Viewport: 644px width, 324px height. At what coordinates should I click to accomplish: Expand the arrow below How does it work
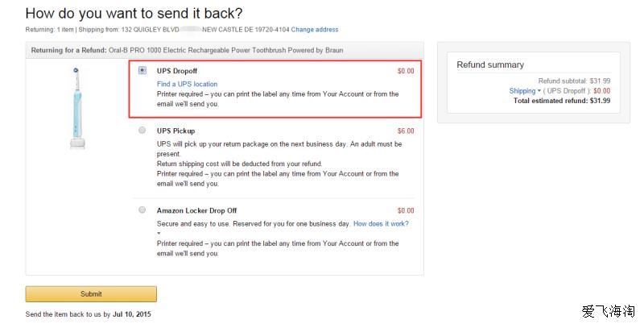(159, 233)
